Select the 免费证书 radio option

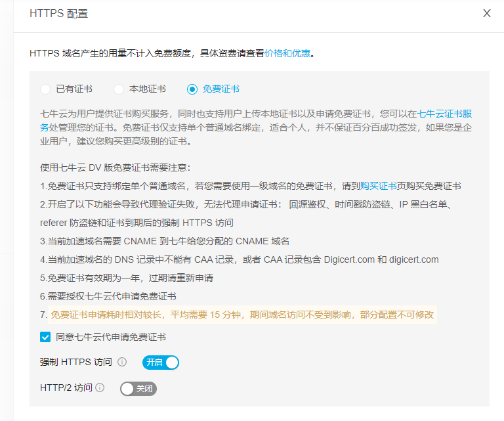[x=192, y=89]
